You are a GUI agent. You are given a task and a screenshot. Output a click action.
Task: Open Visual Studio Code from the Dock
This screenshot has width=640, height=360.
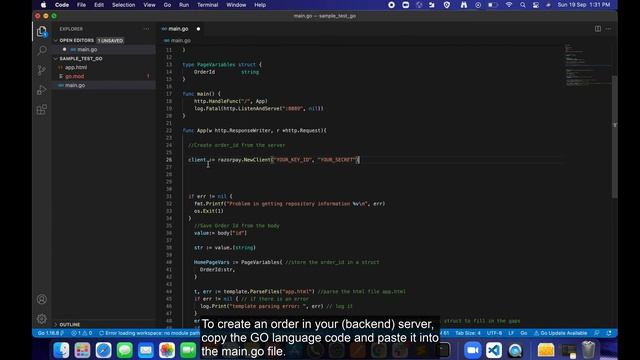pos(494,350)
